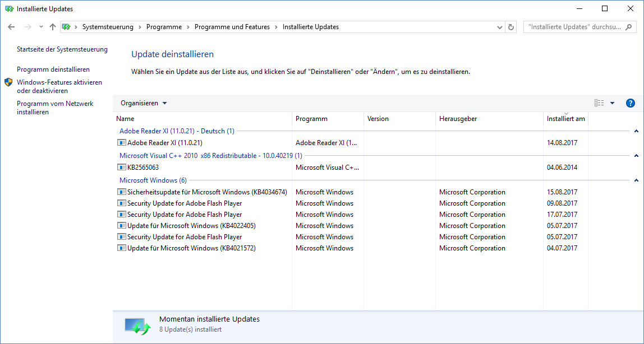
Task: Click the search magnifier icon
Action: coord(628,27)
